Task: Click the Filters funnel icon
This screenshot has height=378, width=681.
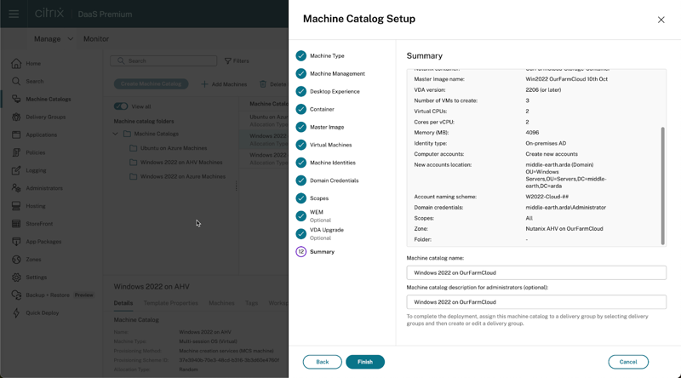Action: [x=228, y=61]
